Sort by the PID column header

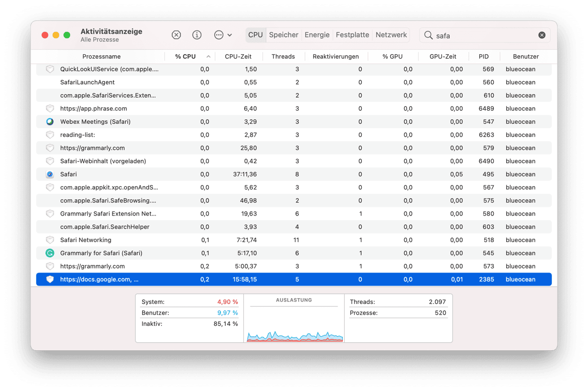(x=484, y=57)
